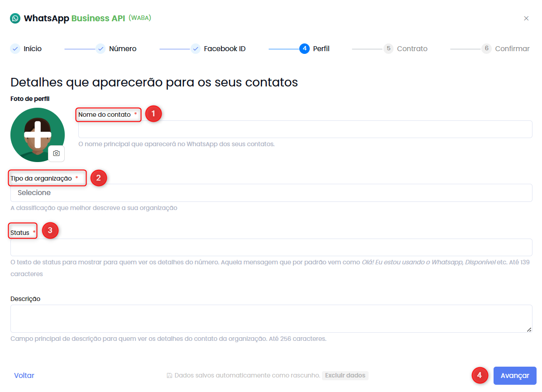Click the camera icon to upload photo

[56, 153]
